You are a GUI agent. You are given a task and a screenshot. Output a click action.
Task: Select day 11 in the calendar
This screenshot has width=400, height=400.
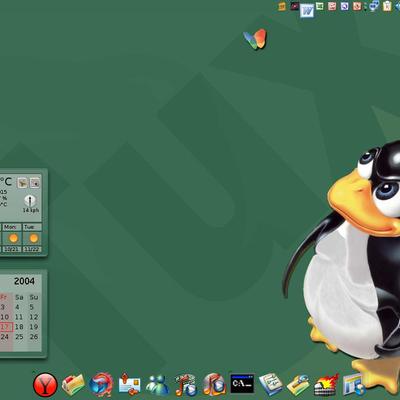click(x=19, y=317)
